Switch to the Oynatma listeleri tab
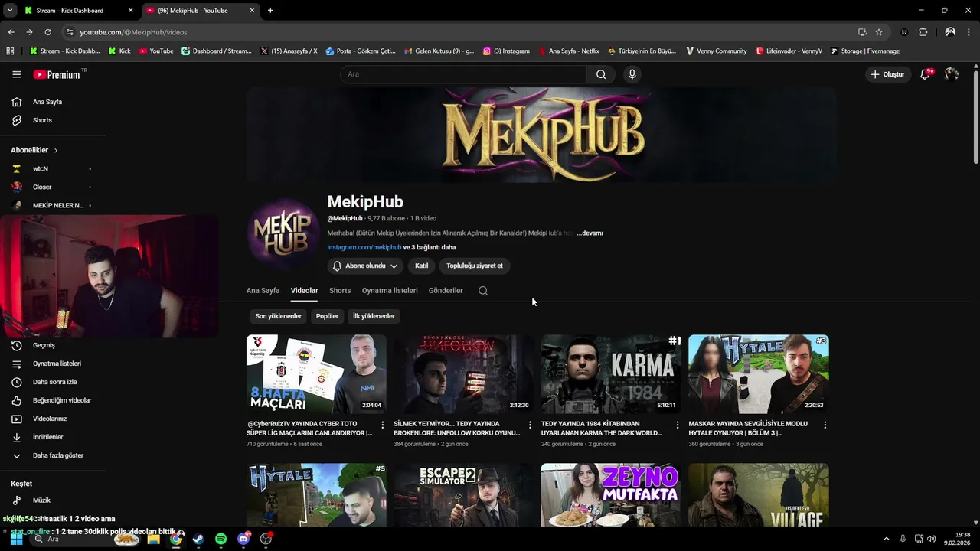This screenshot has height=551, width=980. point(390,291)
